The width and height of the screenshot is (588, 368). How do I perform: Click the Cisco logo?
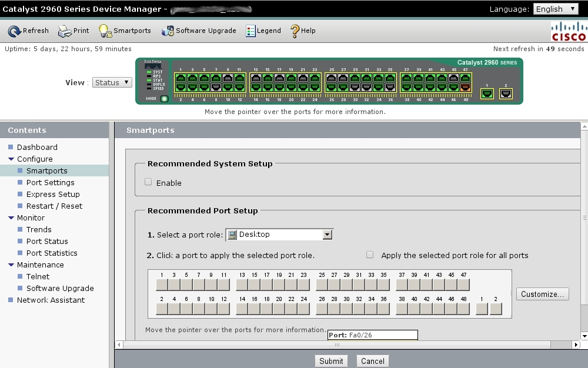[x=569, y=31]
